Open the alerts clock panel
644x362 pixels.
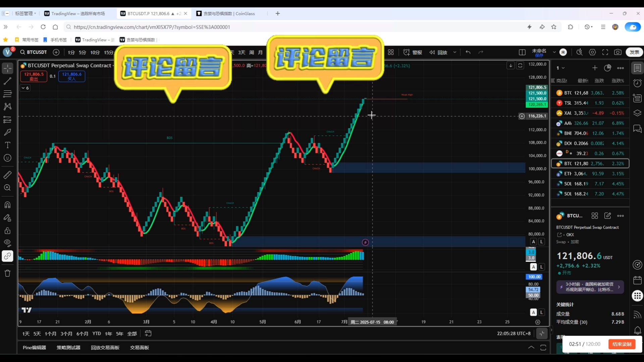(637, 83)
